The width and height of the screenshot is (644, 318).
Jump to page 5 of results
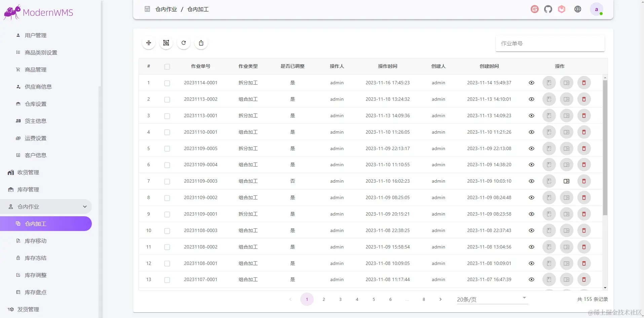point(374,299)
